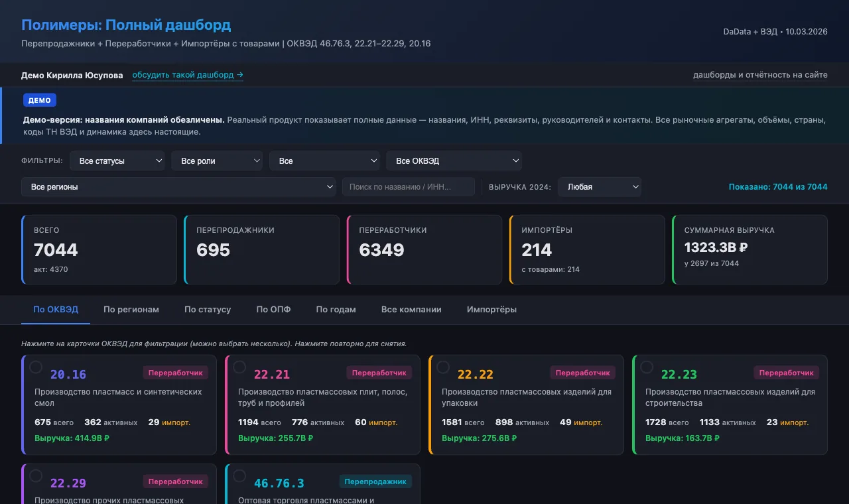Switch to the 'По ОКВЭД' tab
The width and height of the screenshot is (849, 504).
pos(56,310)
